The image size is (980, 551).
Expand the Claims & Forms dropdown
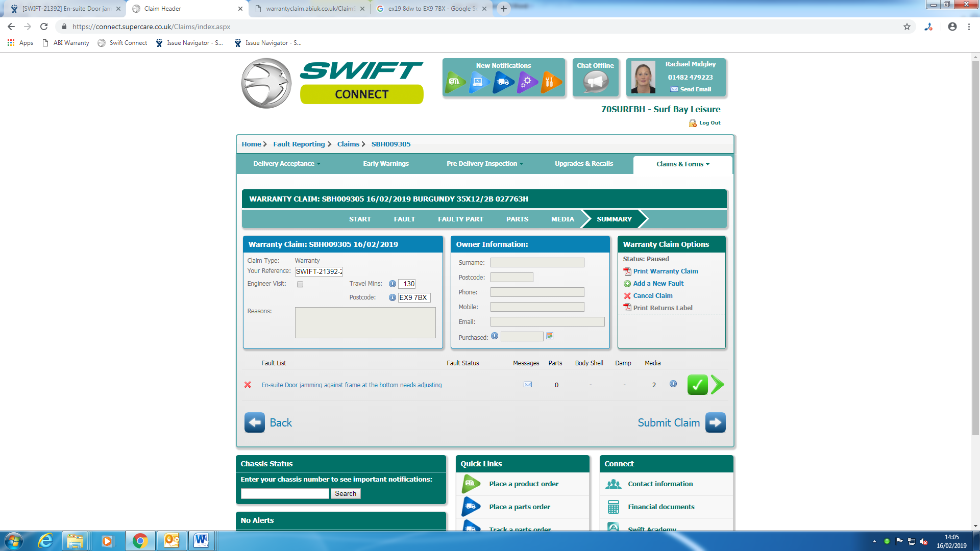(682, 164)
